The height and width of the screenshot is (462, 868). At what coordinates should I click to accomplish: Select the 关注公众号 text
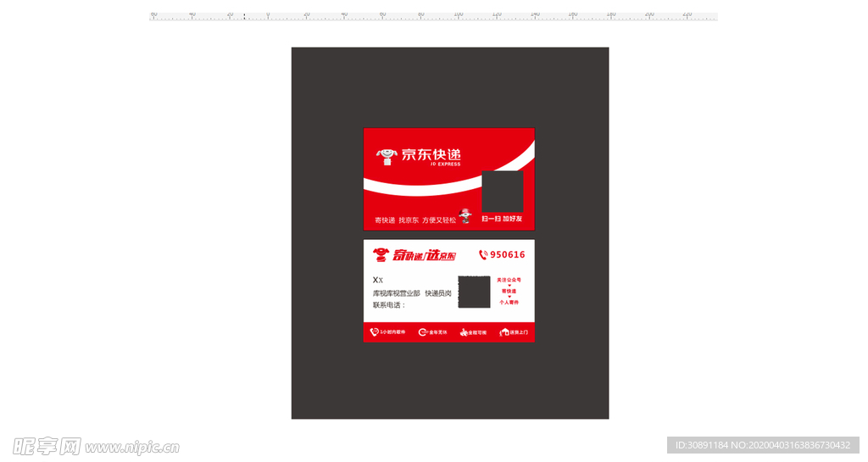tap(509, 280)
